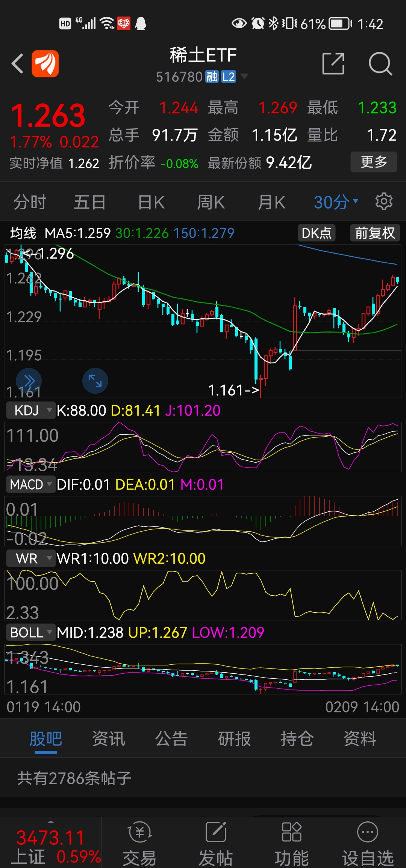This screenshot has width=406, height=868.
Task: Tap the 均线 moving average label
Action: pos(23,233)
